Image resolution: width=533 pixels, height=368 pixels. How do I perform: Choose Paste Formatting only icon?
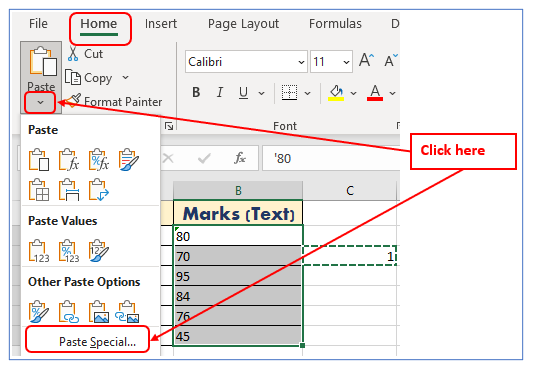pos(39,312)
